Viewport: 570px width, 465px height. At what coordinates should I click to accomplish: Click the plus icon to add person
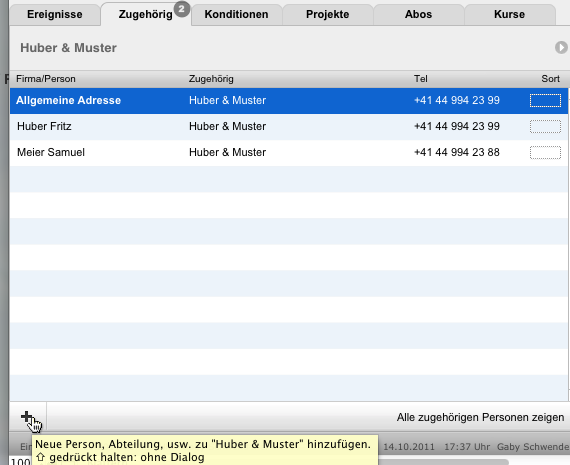pyautogui.click(x=27, y=417)
